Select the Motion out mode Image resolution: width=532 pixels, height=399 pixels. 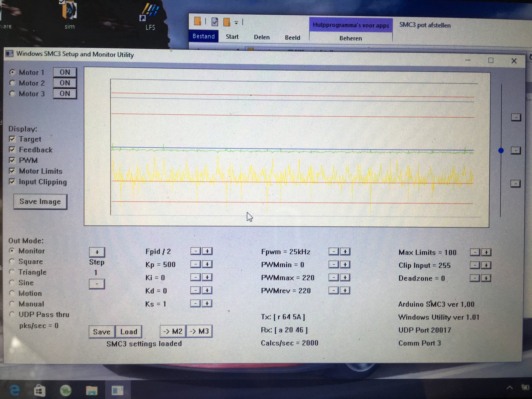12,293
